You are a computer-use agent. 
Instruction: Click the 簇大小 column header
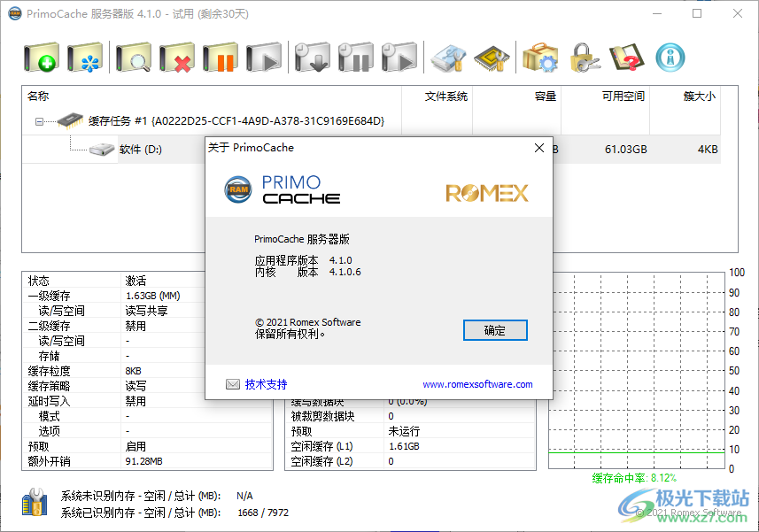click(x=685, y=96)
